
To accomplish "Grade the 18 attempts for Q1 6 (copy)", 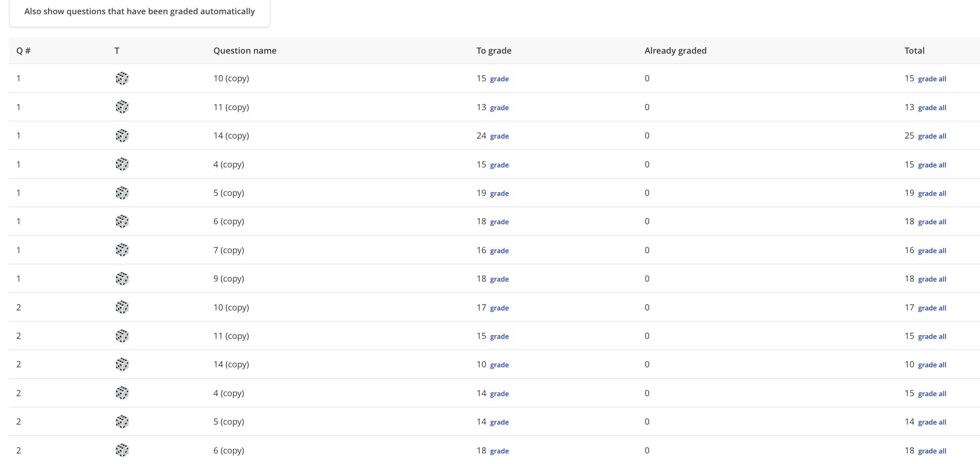I will [499, 222].
